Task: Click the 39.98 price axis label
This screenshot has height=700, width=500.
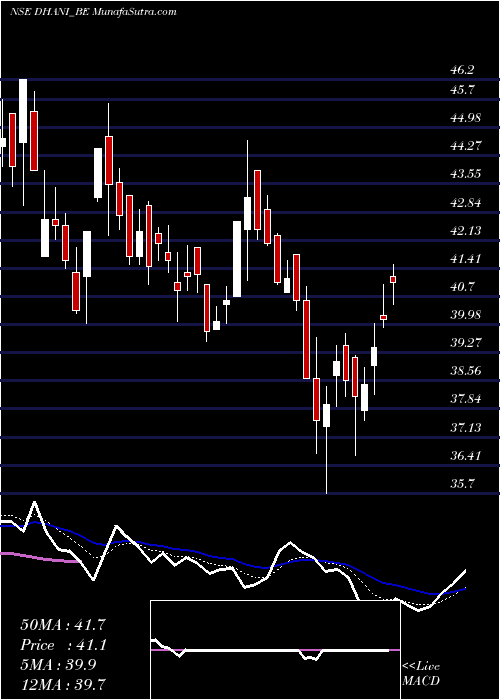Action: click(x=465, y=315)
